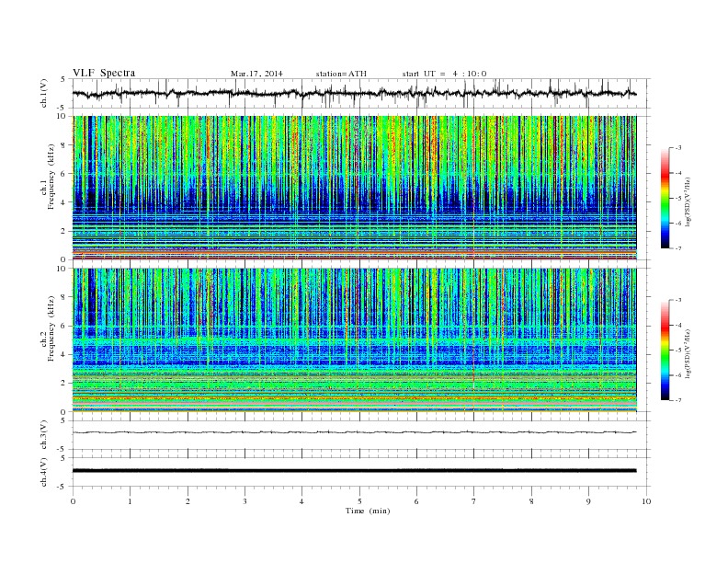
Task: Click the time axis tick label "10"
Action: coord(646,501)
